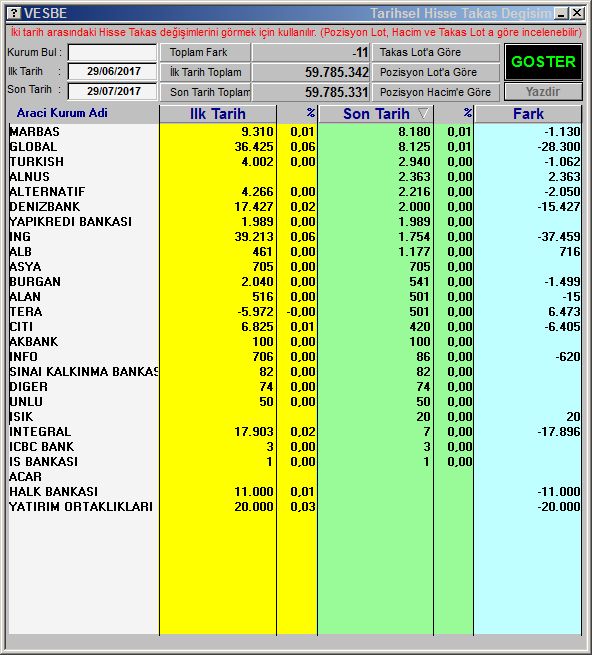The height and width of the screenshot is (655, 592).
Task: Select the GLOBAL row
Action: (295, 147)
